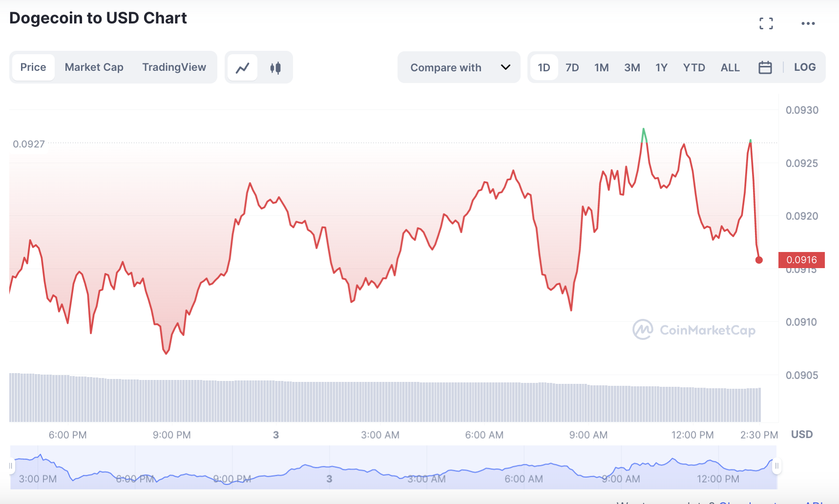
Task: Click the 6:00 PM main axis label
Action: [67, 435]
